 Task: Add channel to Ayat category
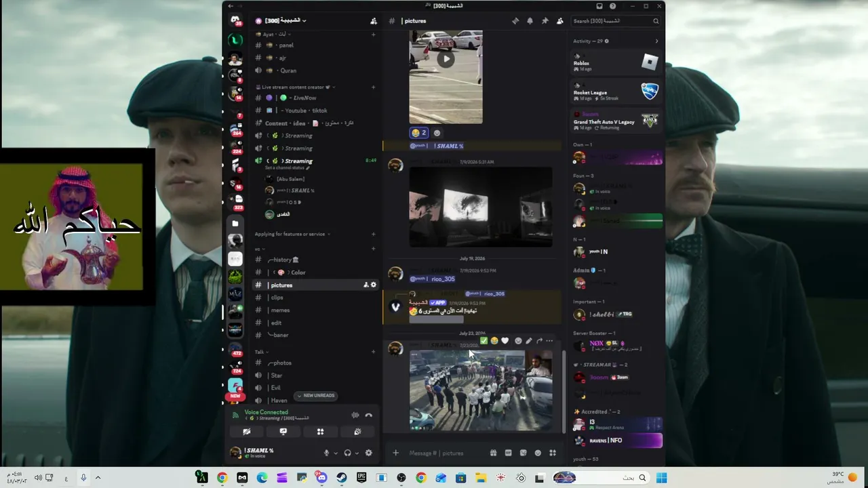(373, 35)
